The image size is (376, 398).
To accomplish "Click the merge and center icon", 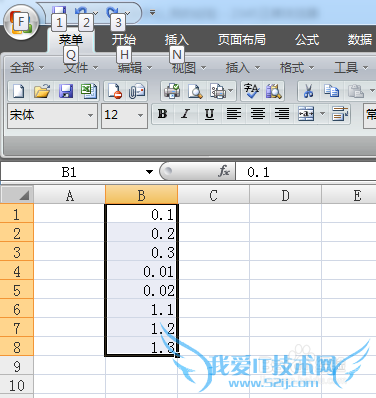I will [x=306, y=114].
